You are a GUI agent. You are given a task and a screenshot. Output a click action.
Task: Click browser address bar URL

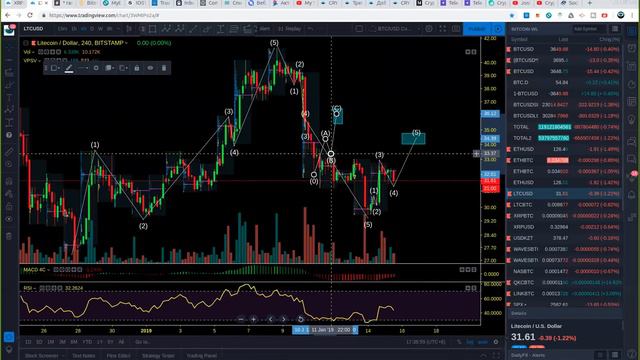point(104,16)
